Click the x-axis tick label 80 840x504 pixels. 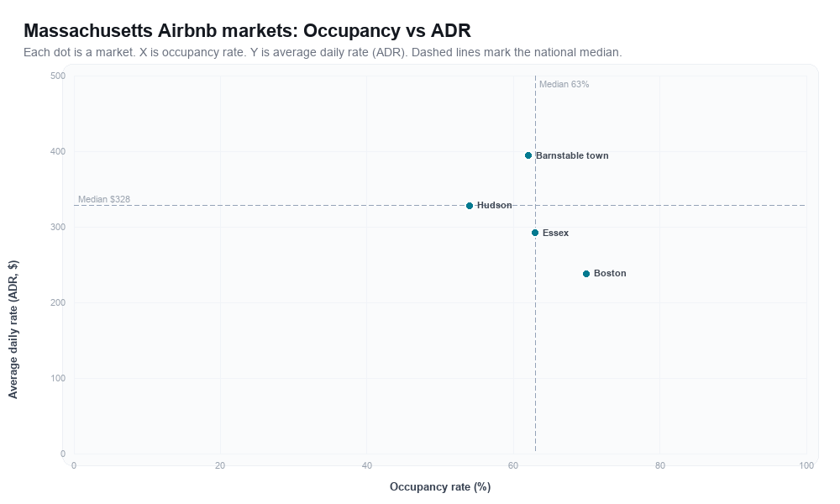(x=660, y=466)
